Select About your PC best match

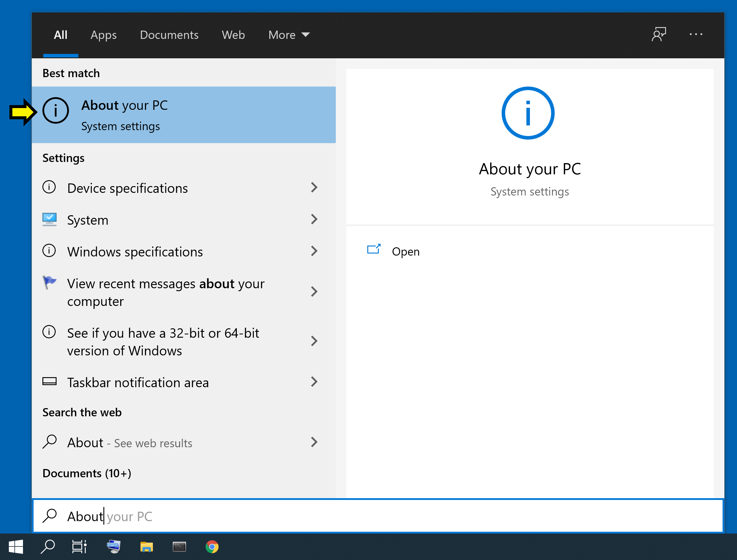coord(184,115)
